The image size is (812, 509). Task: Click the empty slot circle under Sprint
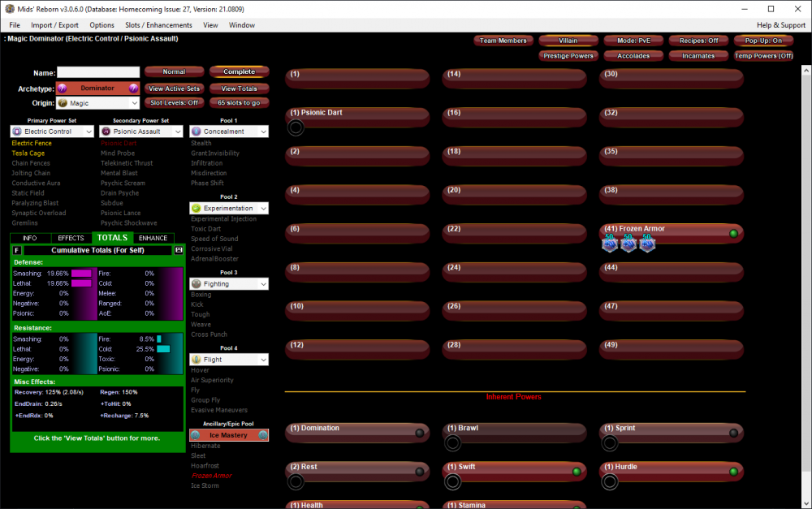tap(610, 443)
